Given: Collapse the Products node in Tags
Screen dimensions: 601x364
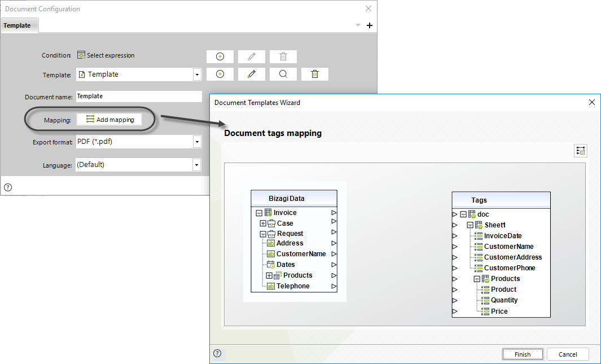Looking at the screenshot, I should click(477, 279).
